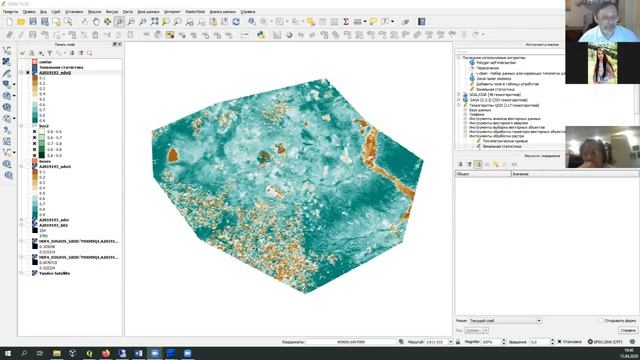Uncheck A2019193_ndvi2 layer visibility
Viewport: 640px width, 360px height.
28,73
